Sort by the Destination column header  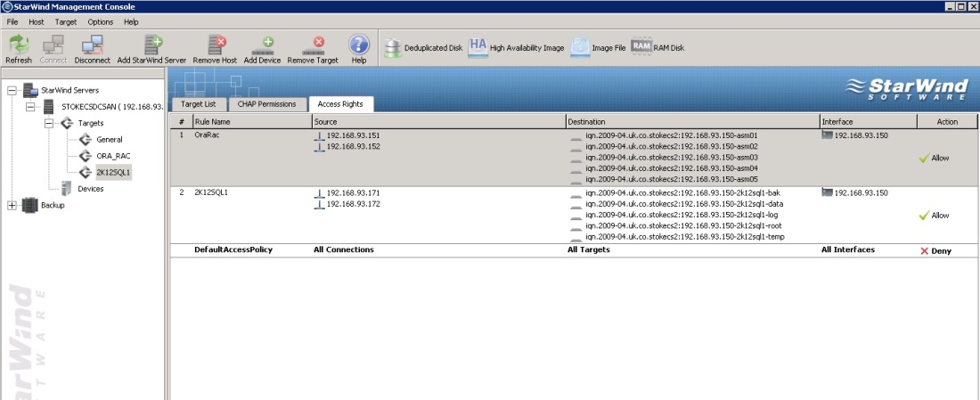692,122
